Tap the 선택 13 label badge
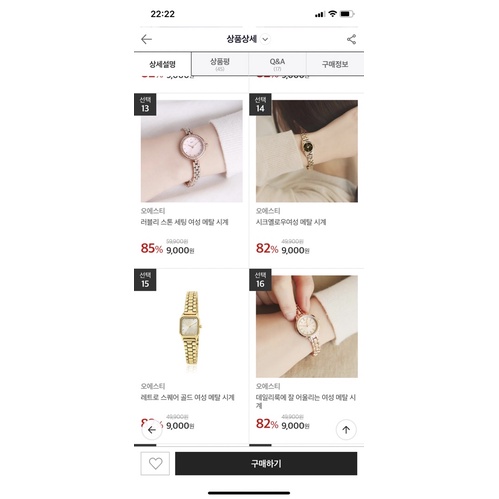 pos(145,105)
